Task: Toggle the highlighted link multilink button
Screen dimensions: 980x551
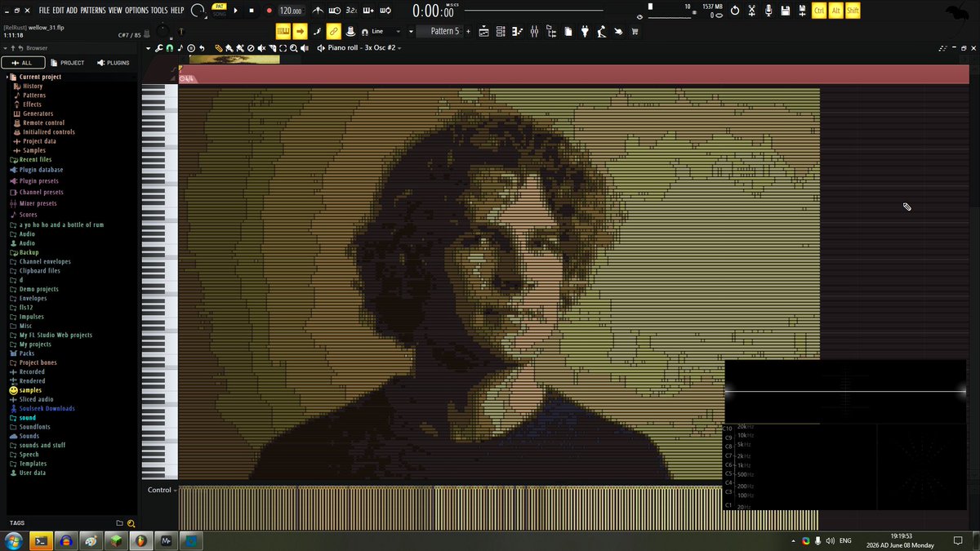Action: (x=333, y=31)
